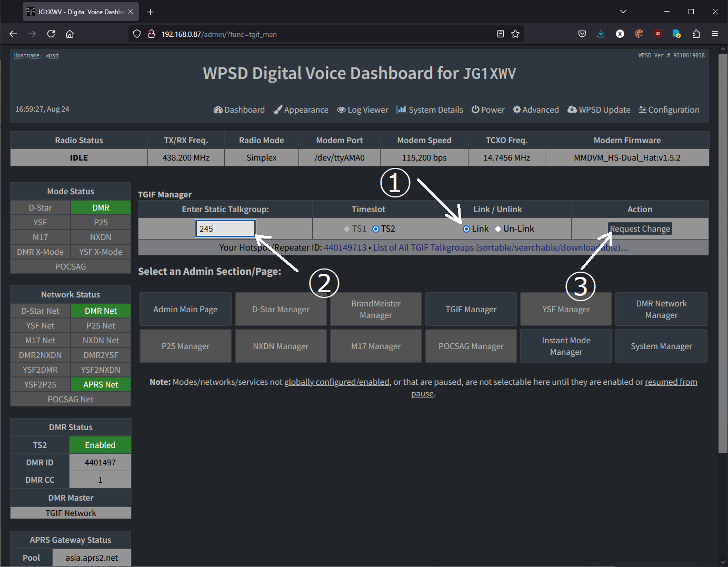Click the Hostname: wpsd text
728x567 pixels.
[x=36, y=55]
